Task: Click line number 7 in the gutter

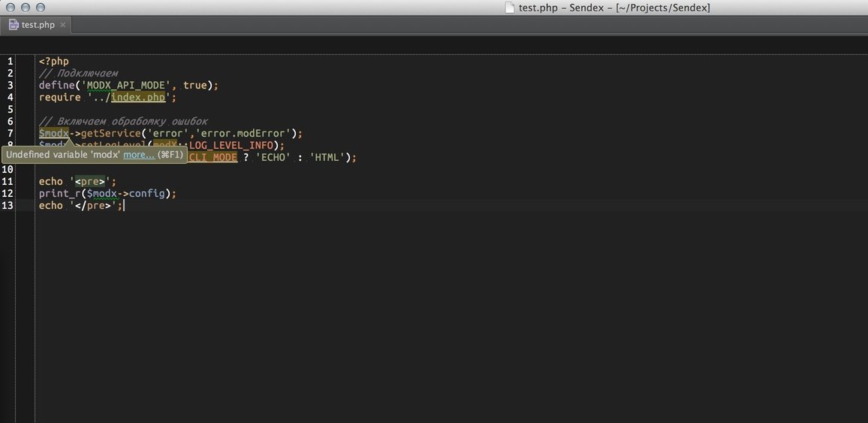Action: (x=10, y=133)
